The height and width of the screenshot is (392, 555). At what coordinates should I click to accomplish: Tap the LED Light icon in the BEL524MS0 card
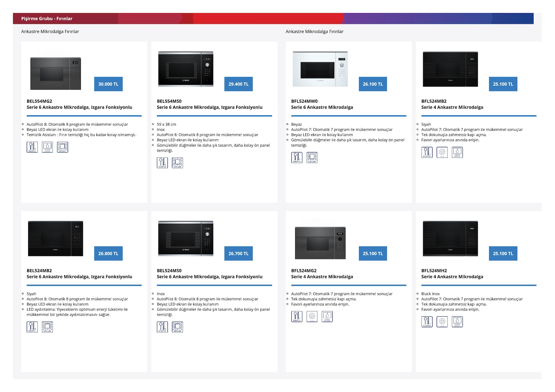point(178,327)
